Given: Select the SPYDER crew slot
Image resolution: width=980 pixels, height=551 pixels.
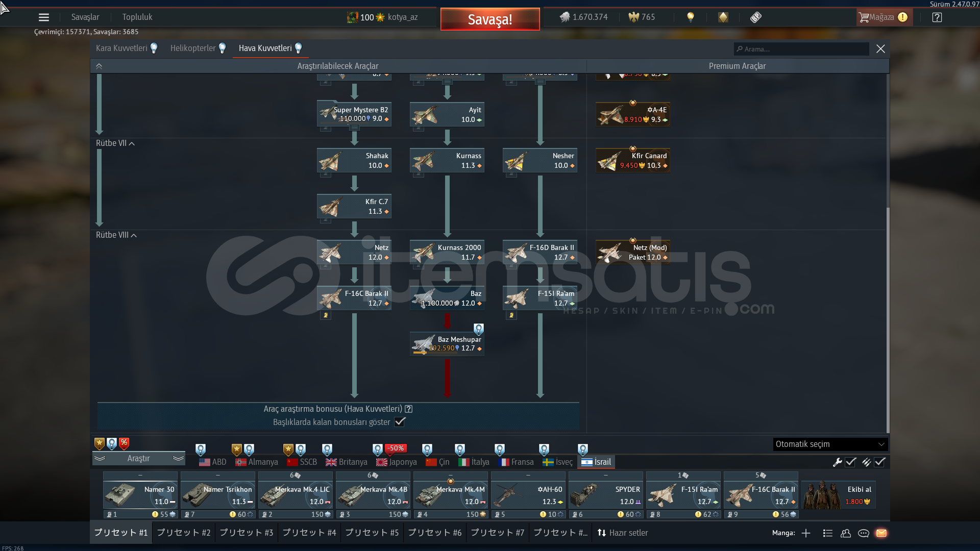Looking at the screenshot, I should coord(606,495).
